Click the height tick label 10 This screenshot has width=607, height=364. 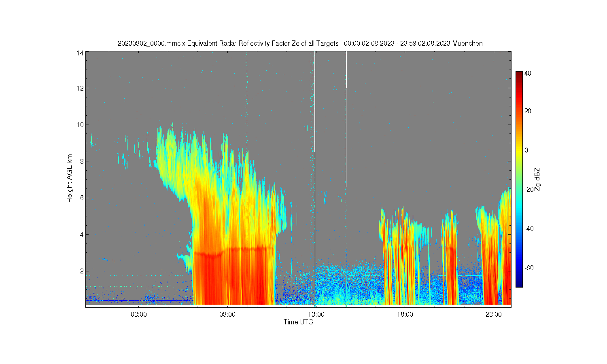click(81, 125)
